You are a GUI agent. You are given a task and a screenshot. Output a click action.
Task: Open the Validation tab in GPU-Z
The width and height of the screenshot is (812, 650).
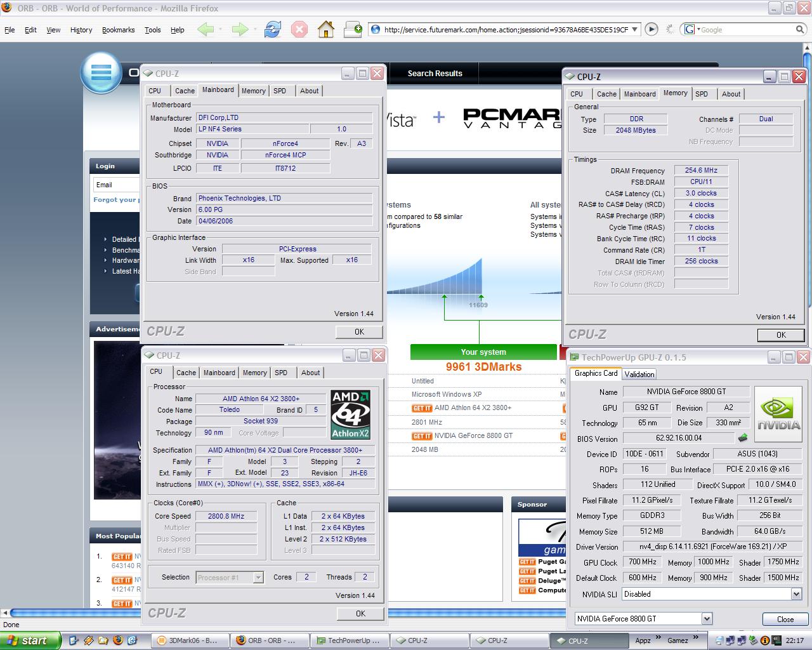tap(639, 375)
